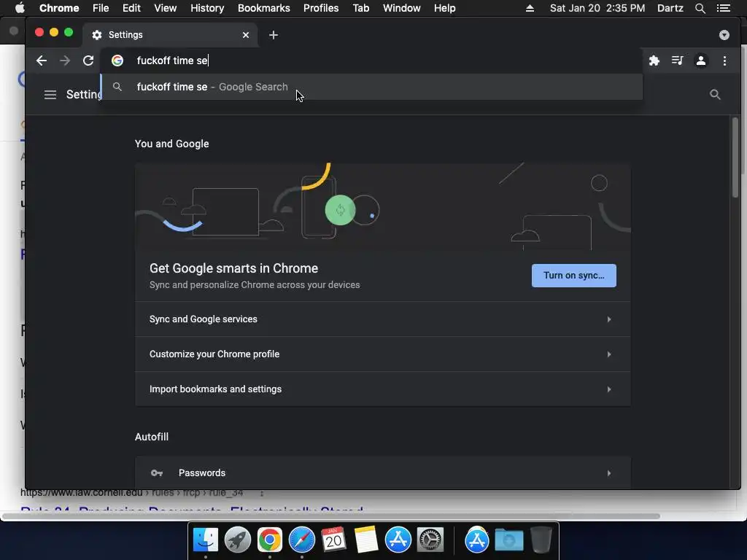
Task: Open the Bookmarks menu
Action: pos(263,8)
